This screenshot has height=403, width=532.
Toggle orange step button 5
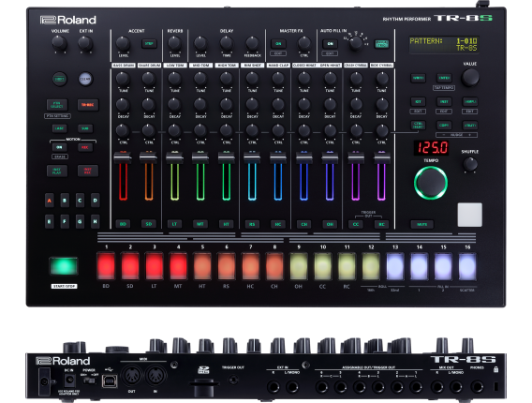point(202,266)
